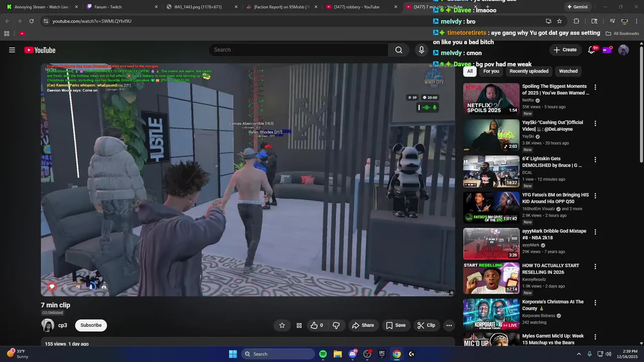Close the Fanum - Twitch tab
This screenshot has height=362, width=644.
156,7
